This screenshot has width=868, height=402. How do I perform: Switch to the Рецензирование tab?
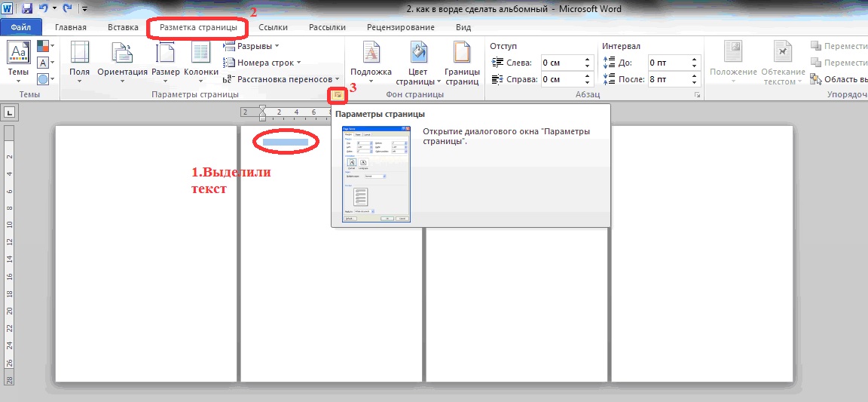coord(400,27)
